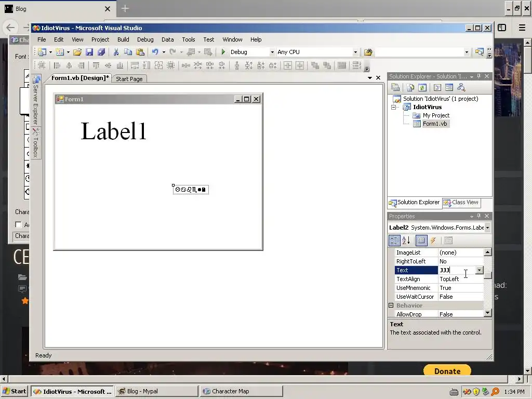Screen dimensions: 532x399
Task: Open the New Project icon dropdown arrow
Action: pos(50,52)
